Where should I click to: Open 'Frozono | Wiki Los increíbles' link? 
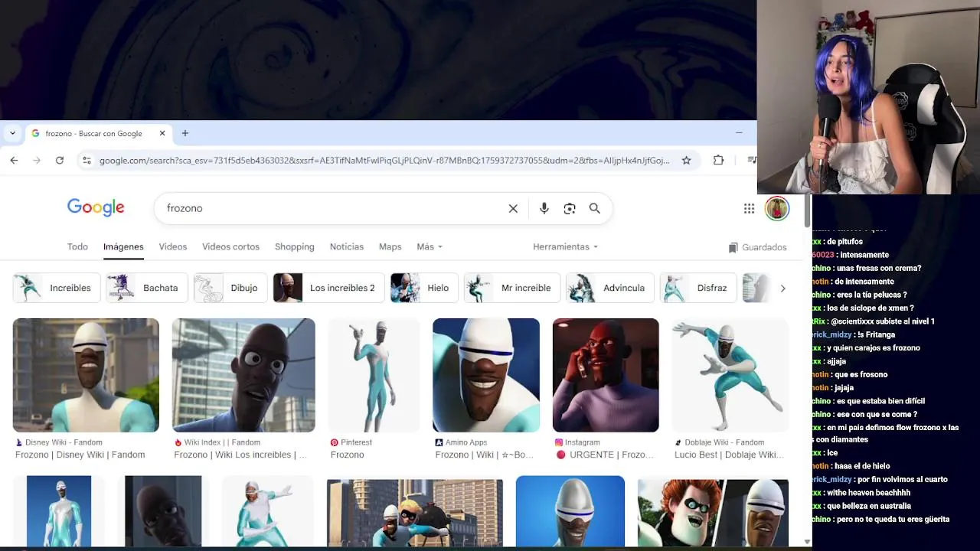(240, 455)
